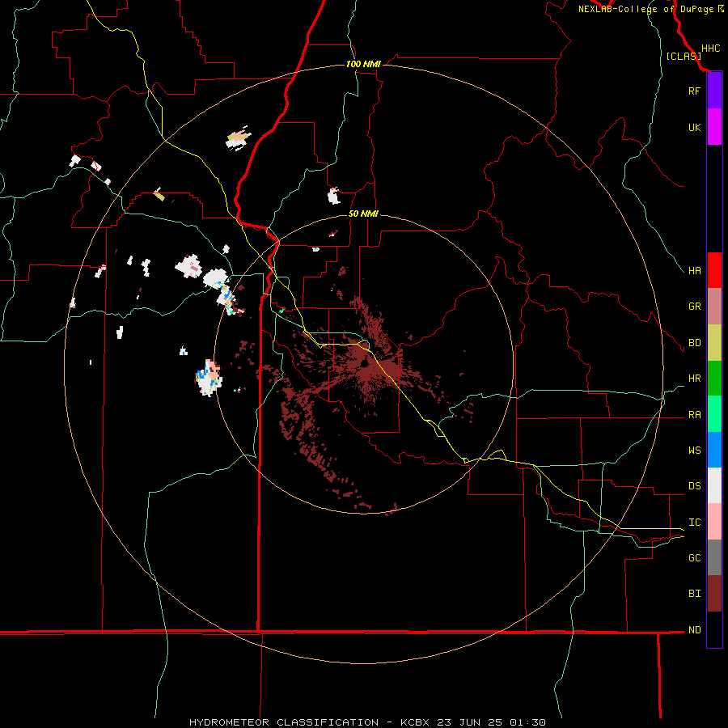The image size is (728, 728).
Task: Click the HA legend label text
Action: (x=695, y=270)
